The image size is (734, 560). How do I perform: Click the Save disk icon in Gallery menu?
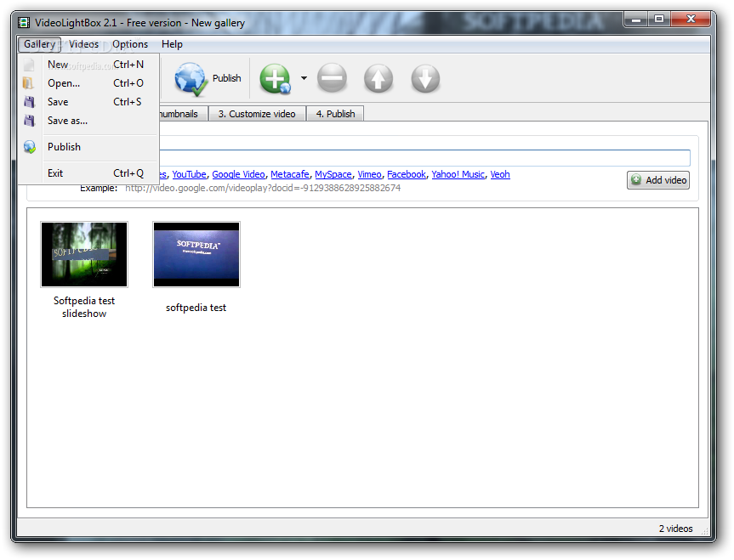pos(30,102)
